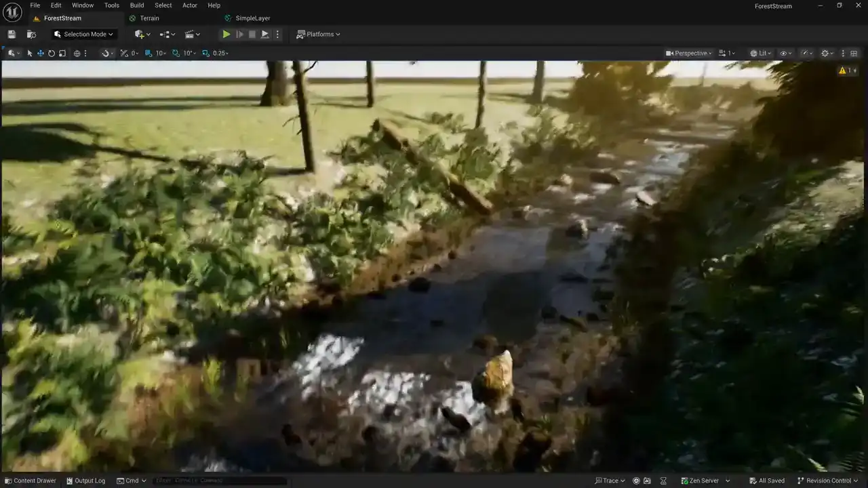868x488 pixels.
Task: Click the Save current level icon
Action: pyautogui.click(x=12, y=35)
